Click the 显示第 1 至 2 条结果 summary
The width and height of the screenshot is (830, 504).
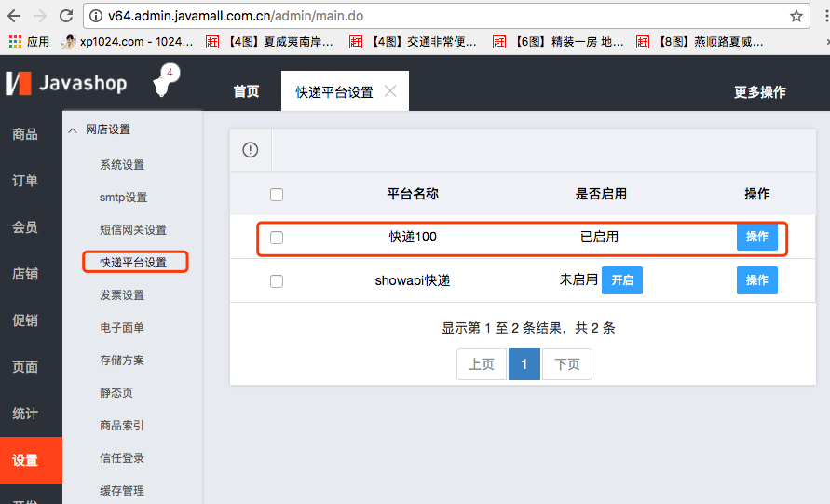click(528, 328)
